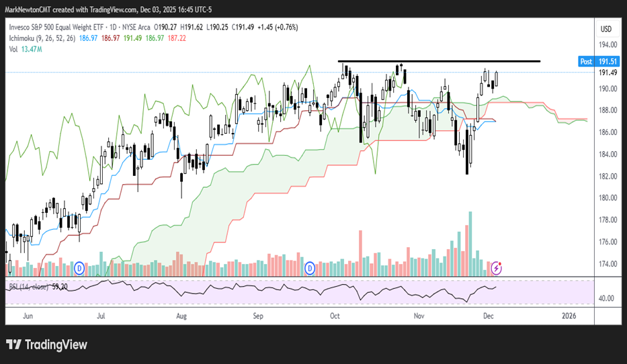The image size is (627, 364).
Task: Click the dividend D marker near July
Action: [80, 267]
